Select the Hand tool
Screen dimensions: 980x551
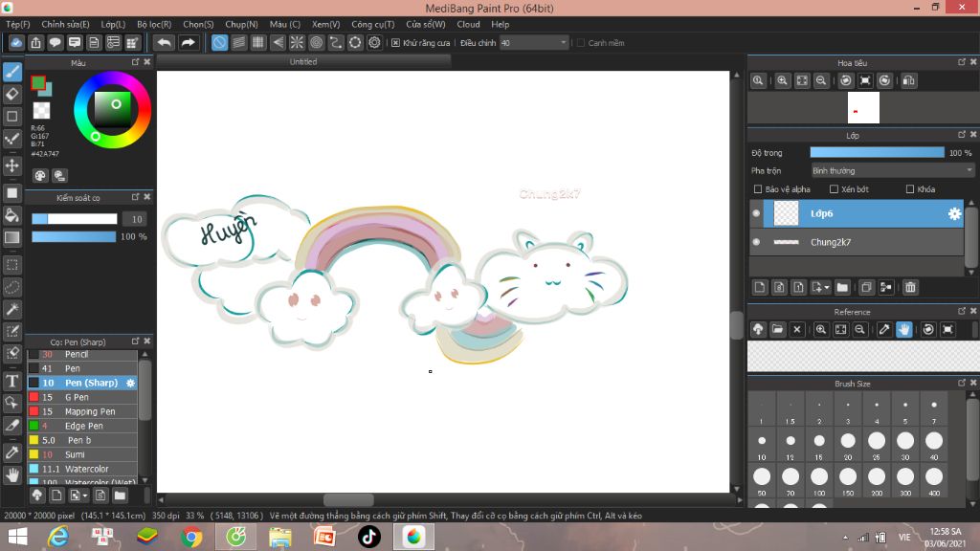12,475
